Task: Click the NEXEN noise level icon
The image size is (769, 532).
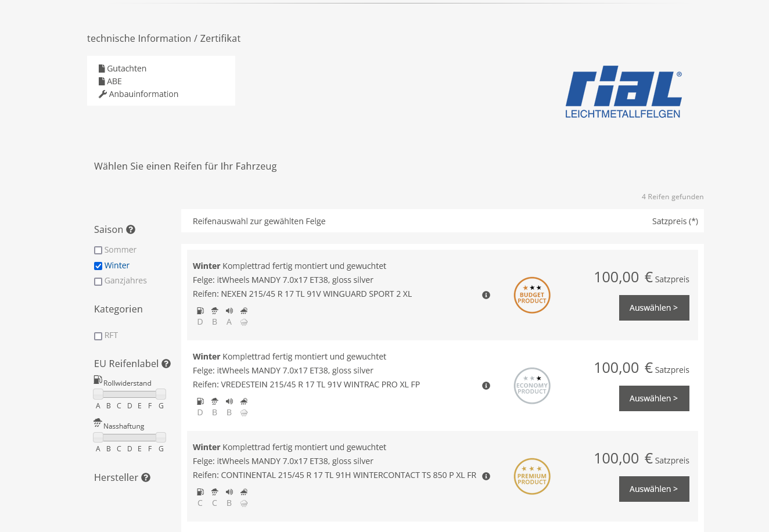Action: (229, 311)
